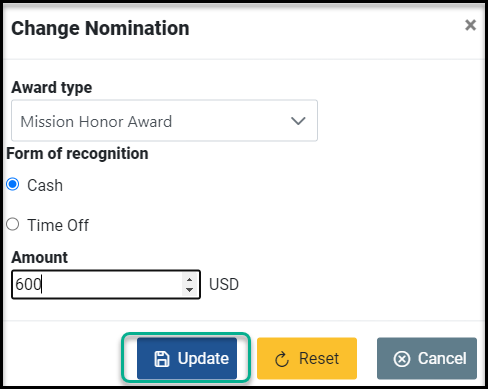The height and width of the screenshot is (389, 488).
Task: Click the yellow Reset button
Action: pos(307,358)
